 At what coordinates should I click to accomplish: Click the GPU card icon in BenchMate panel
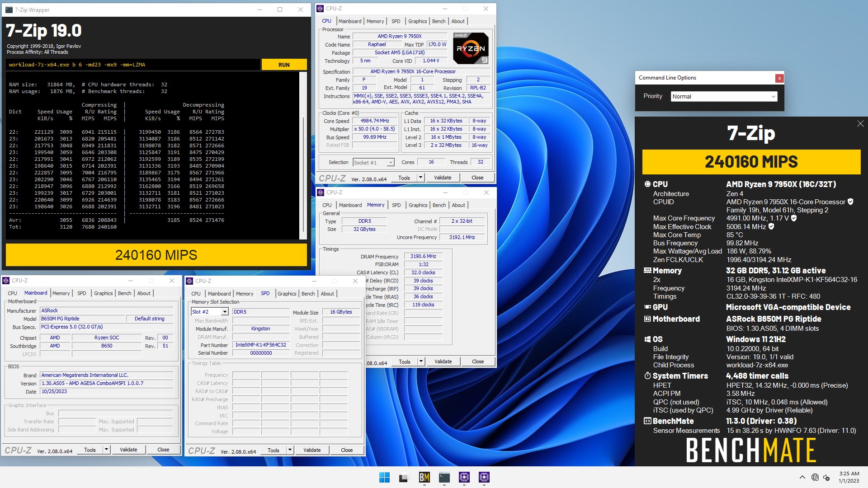[647, 307]
